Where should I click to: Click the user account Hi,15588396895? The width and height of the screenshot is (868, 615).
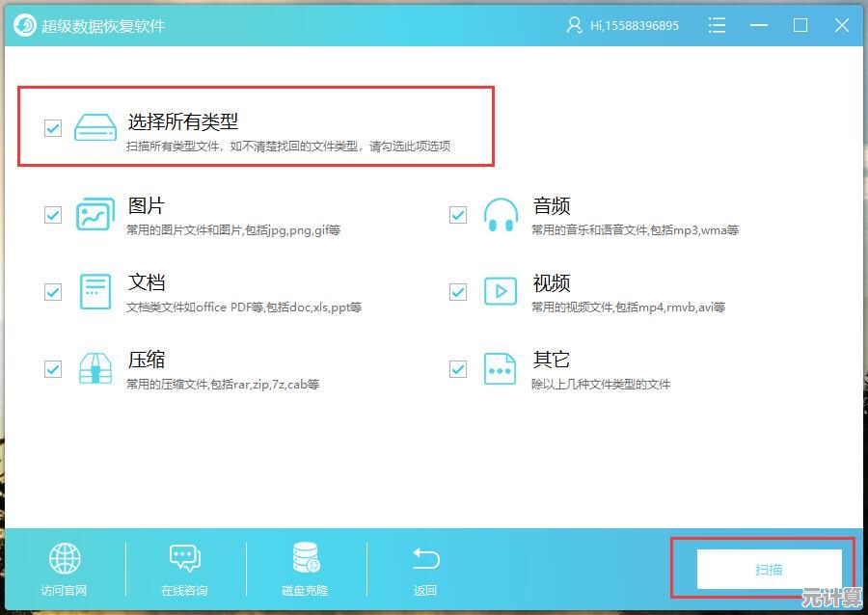[x=623, y=26]
